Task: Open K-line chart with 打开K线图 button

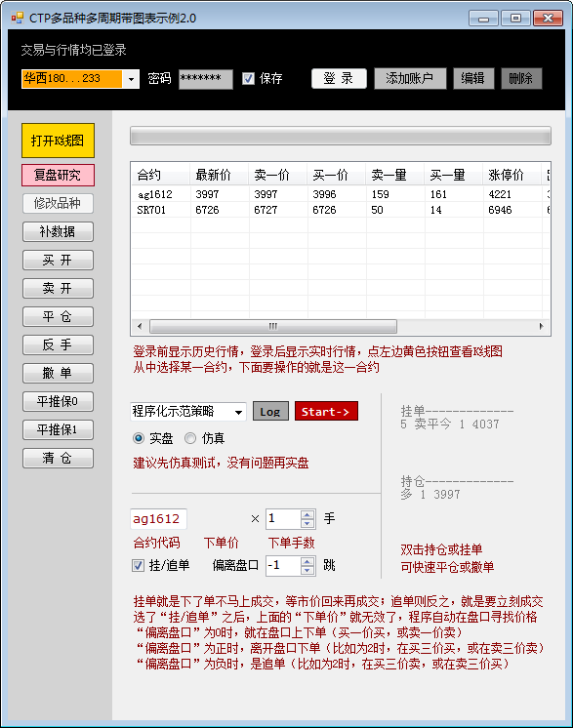Action: click(58, 141)
